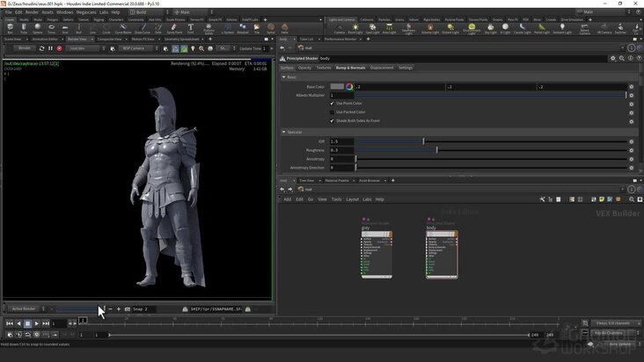Open the Render menu
This screenshot has width=644, height=362.
[32, 12]
